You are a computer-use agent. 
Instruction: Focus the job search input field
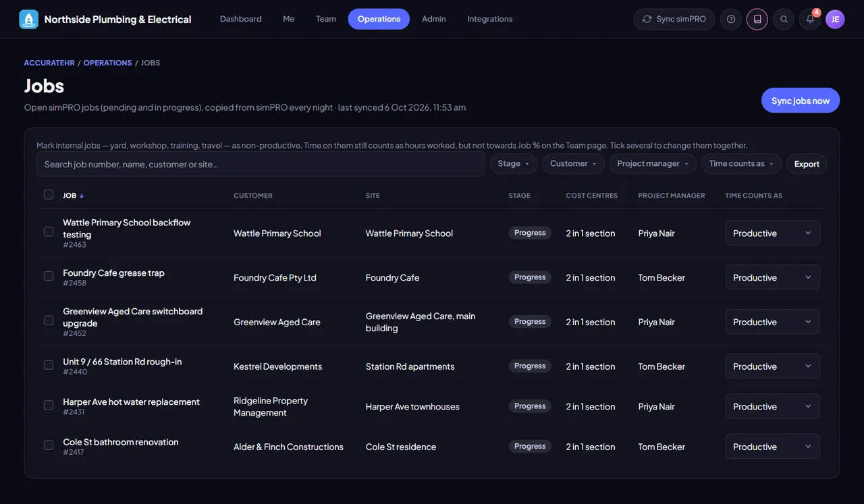pos(261,164)
